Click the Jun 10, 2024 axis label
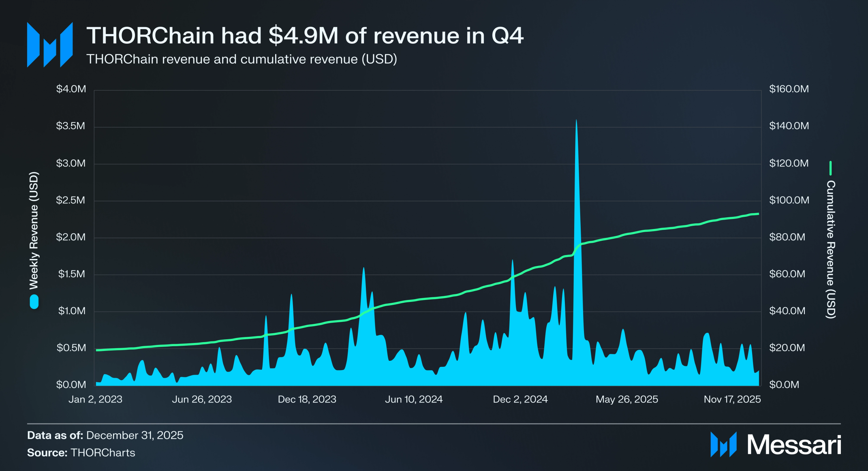This screenshot has height=471, width=868. click(414, 399)
